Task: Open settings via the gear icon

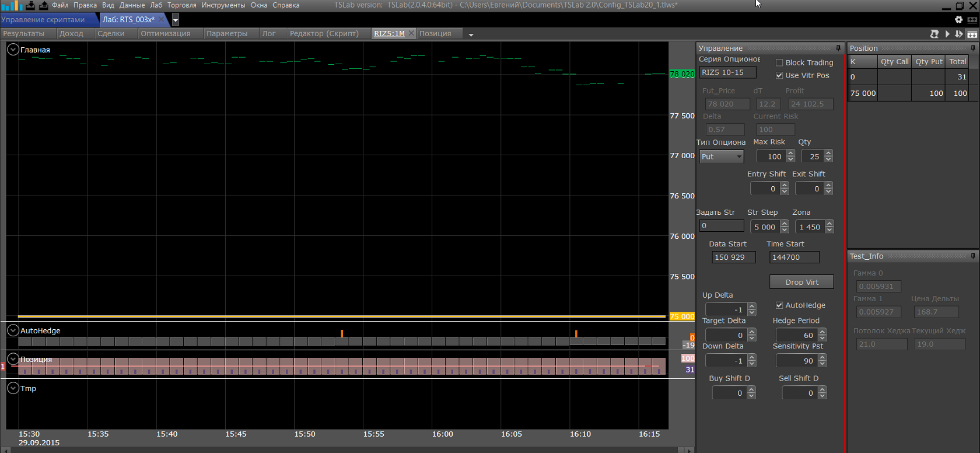Action: [x=958, y=19]
